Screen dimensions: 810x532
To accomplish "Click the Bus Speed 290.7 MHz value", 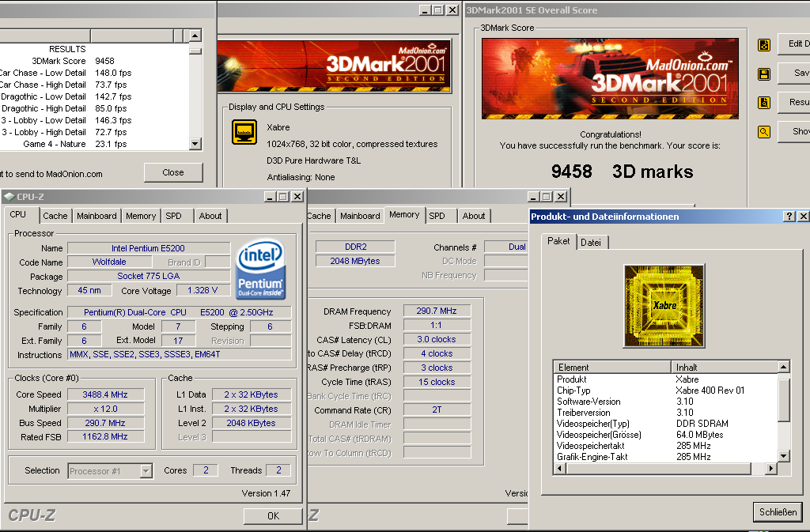I will click(x=105, y=423).
